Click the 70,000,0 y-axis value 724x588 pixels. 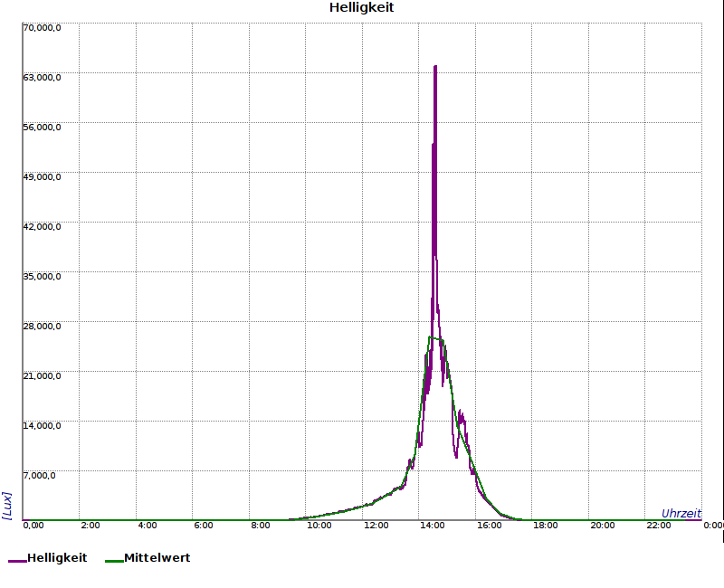click(x=42, y=28)
